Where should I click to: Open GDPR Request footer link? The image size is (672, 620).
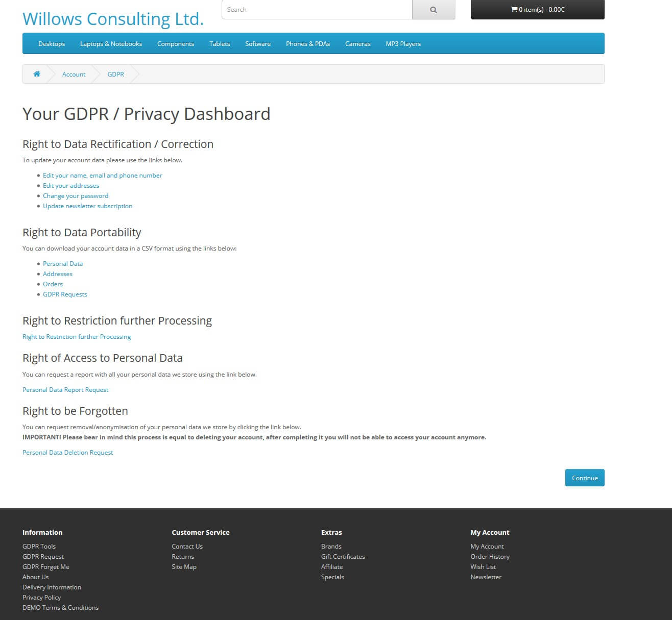[43, 557]
